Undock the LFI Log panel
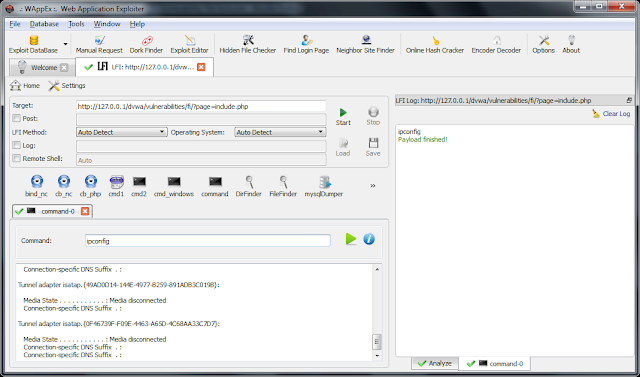Viewport: 640px width, 377px height. click(x=629, y=100)
